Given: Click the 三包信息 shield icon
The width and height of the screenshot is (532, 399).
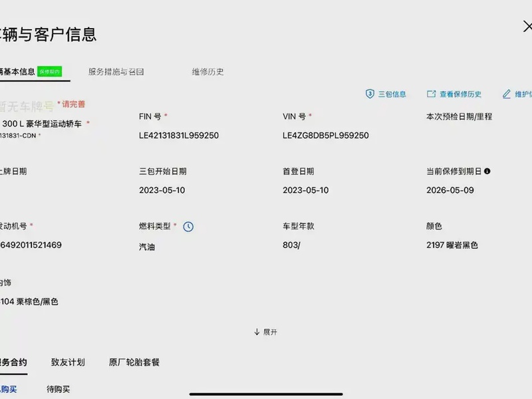Looking at the screenshot, I should (370, 94).
